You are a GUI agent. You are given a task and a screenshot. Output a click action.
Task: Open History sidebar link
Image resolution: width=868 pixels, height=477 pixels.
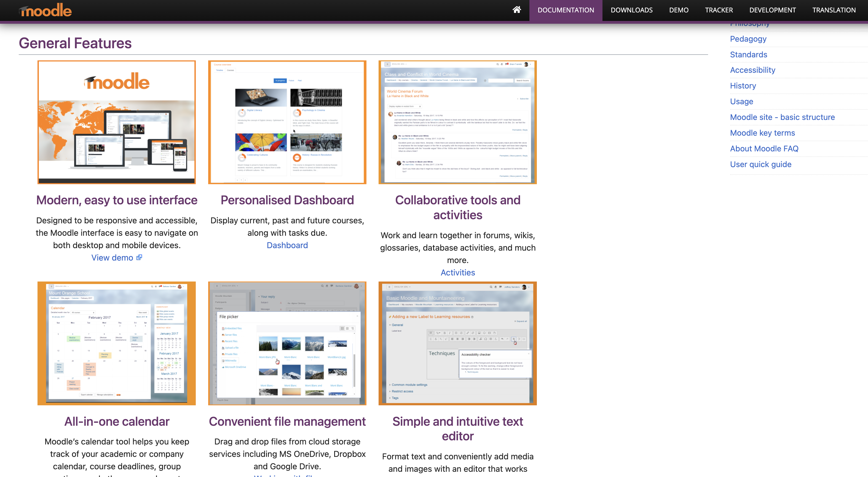click(x=743, y=86)
